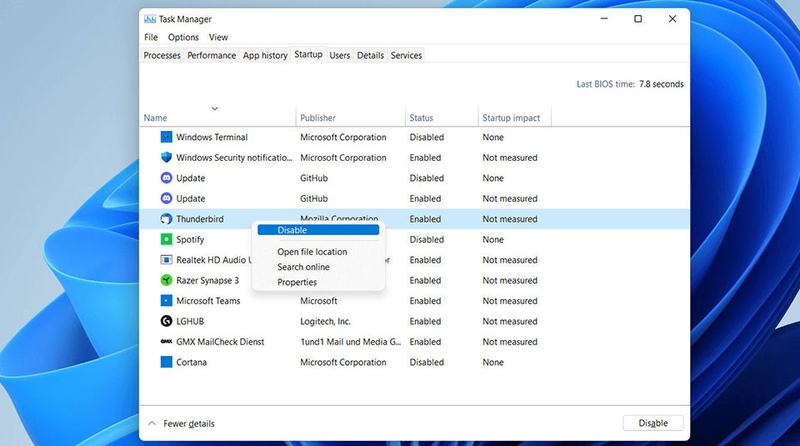Choose Open file location in context menu
Viewport: 800px width, 446px height.
coord(312,252)
